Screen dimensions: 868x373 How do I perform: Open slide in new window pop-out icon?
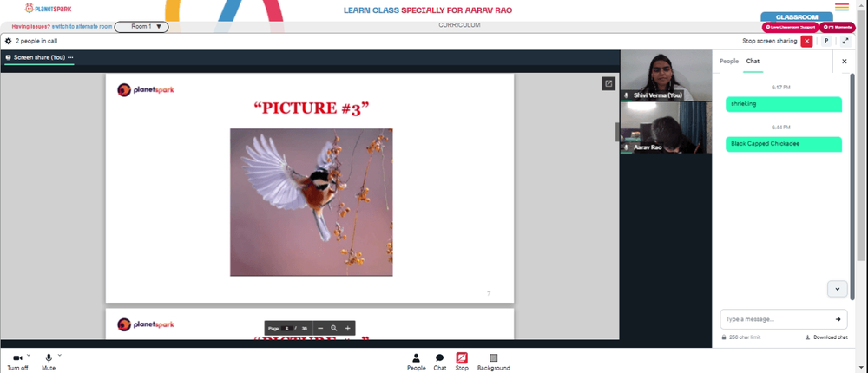click(x=608, y=83)
